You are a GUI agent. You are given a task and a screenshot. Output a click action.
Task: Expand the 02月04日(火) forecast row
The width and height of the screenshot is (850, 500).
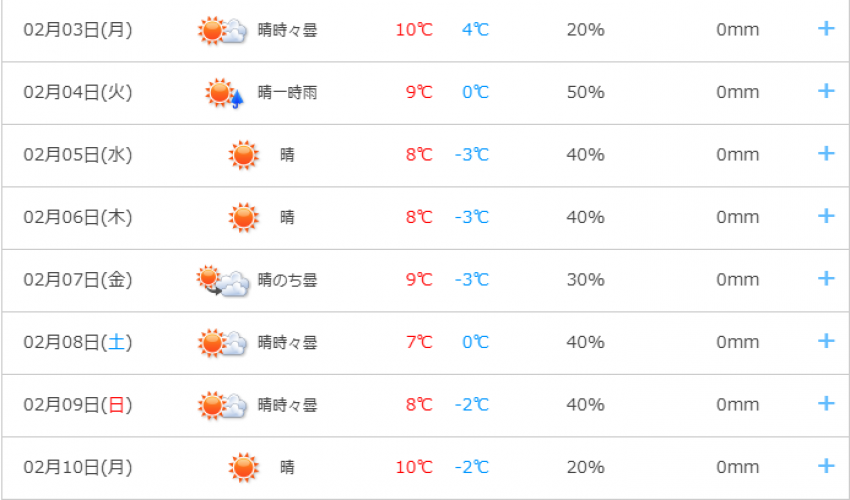click(x=826, y=91)
